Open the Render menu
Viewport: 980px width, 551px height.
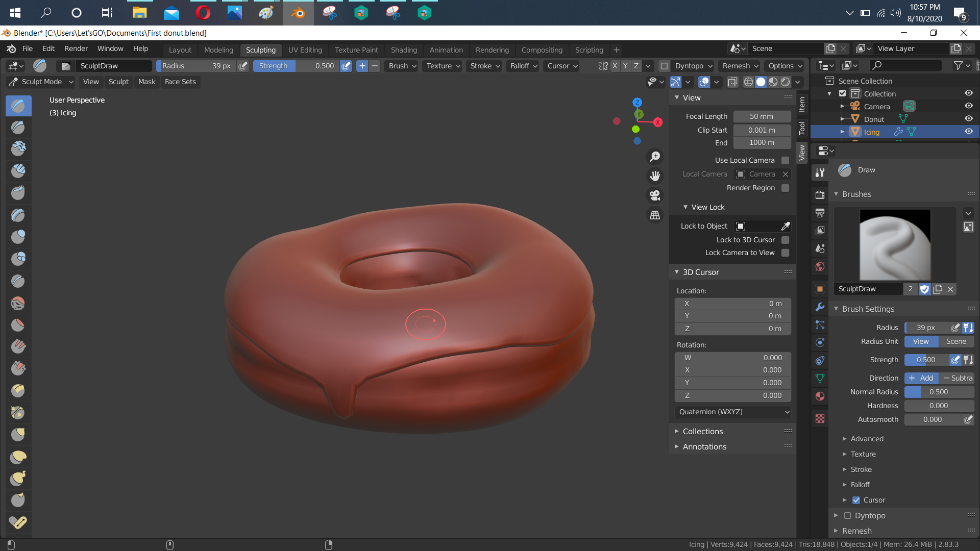click(x=76, y=48)
